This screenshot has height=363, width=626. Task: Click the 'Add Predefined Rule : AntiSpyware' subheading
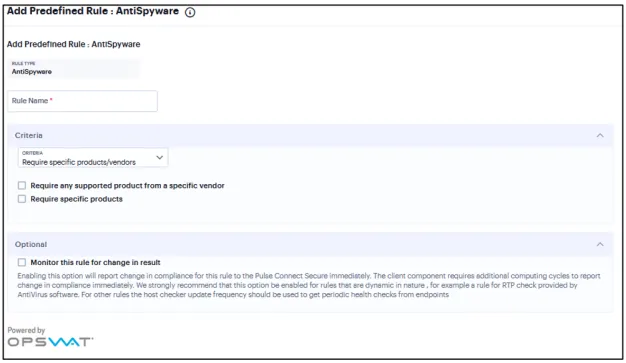73,44
